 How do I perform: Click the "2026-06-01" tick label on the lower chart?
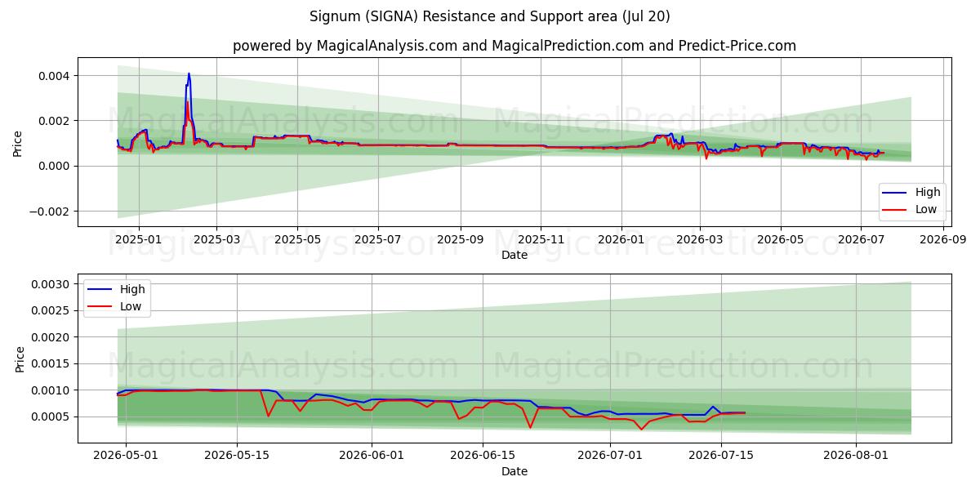[x=372, y=456]
